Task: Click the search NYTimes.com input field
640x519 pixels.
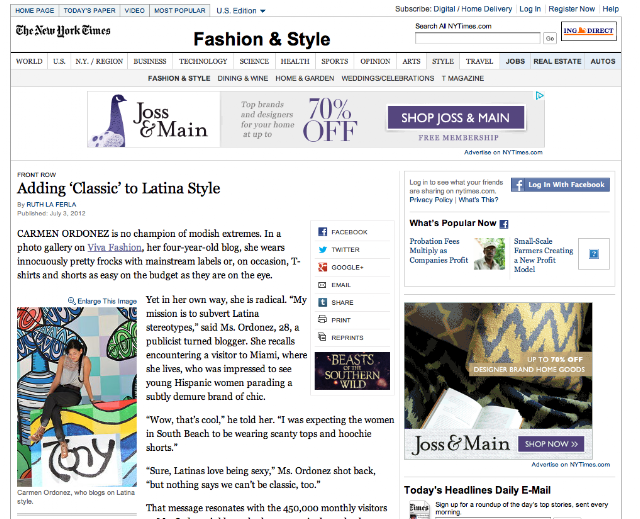Action: coord(478,38)
